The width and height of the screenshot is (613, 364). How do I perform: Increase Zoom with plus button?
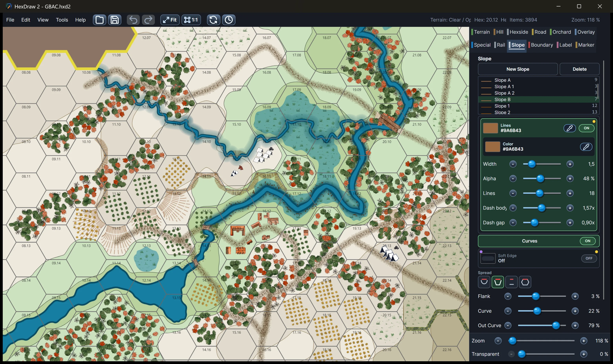coord(584,341)
